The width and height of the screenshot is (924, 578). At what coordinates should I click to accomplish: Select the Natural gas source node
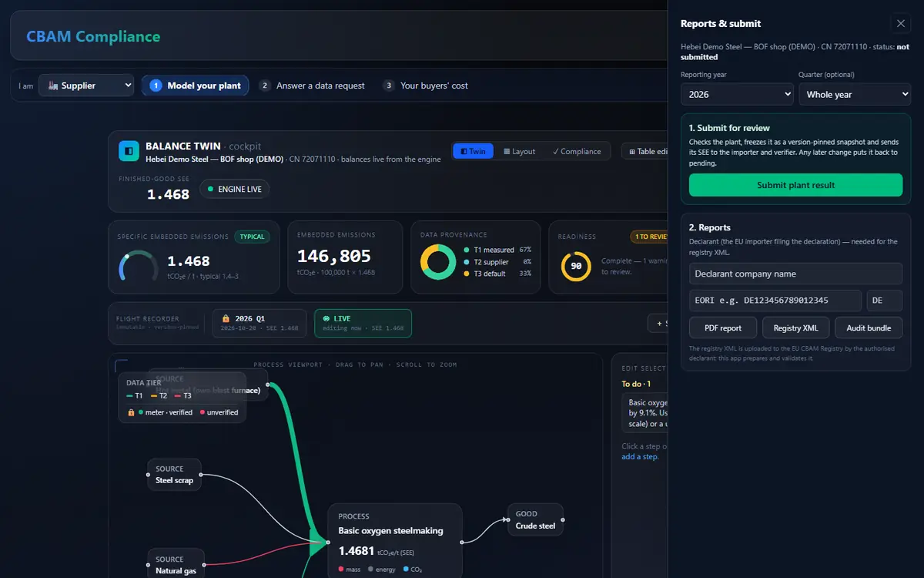176,565
